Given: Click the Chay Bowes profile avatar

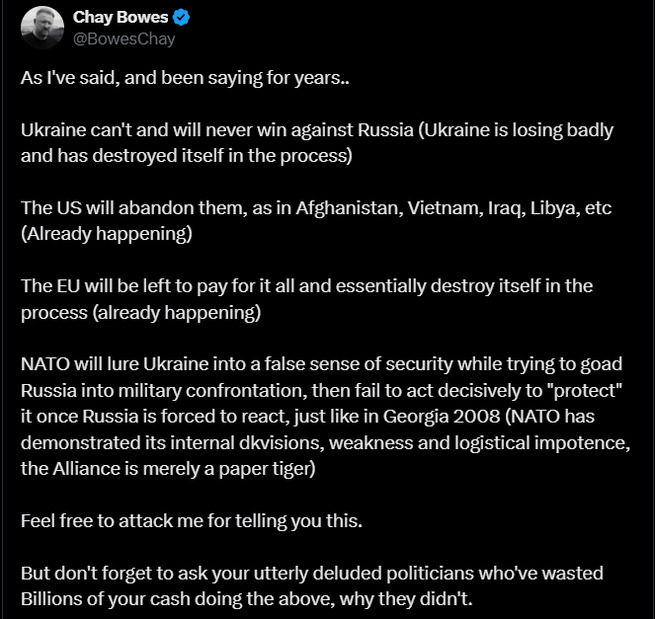Looking at the screenshot, I should click(x=40, y=28).
